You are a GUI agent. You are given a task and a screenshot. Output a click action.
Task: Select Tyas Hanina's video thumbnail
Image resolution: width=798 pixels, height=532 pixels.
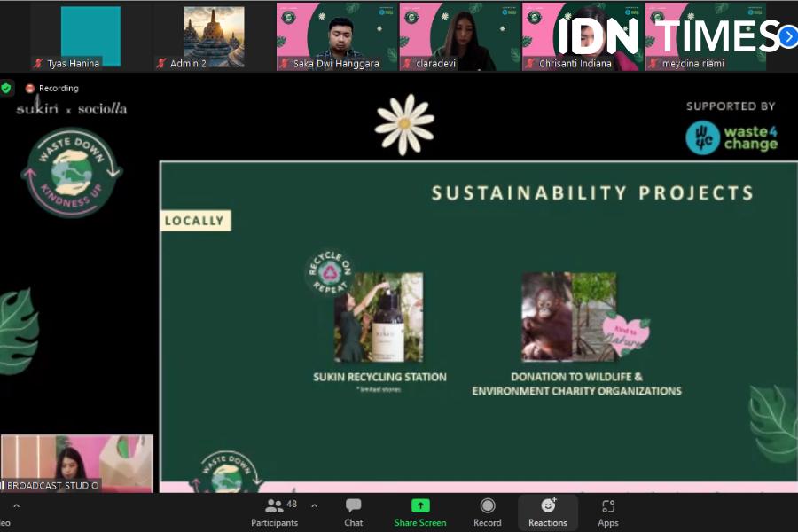pyautogui.click(x=90, y=36)
